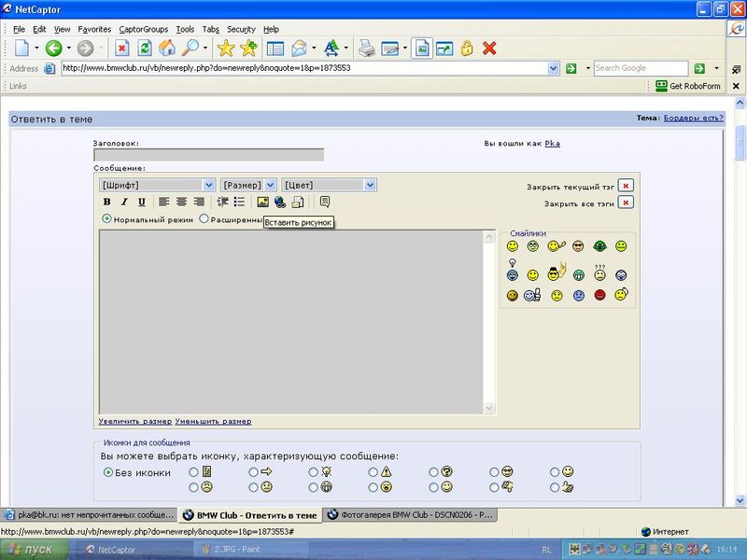Insert an email link in the message
The image size is (747, 560).
298,202
